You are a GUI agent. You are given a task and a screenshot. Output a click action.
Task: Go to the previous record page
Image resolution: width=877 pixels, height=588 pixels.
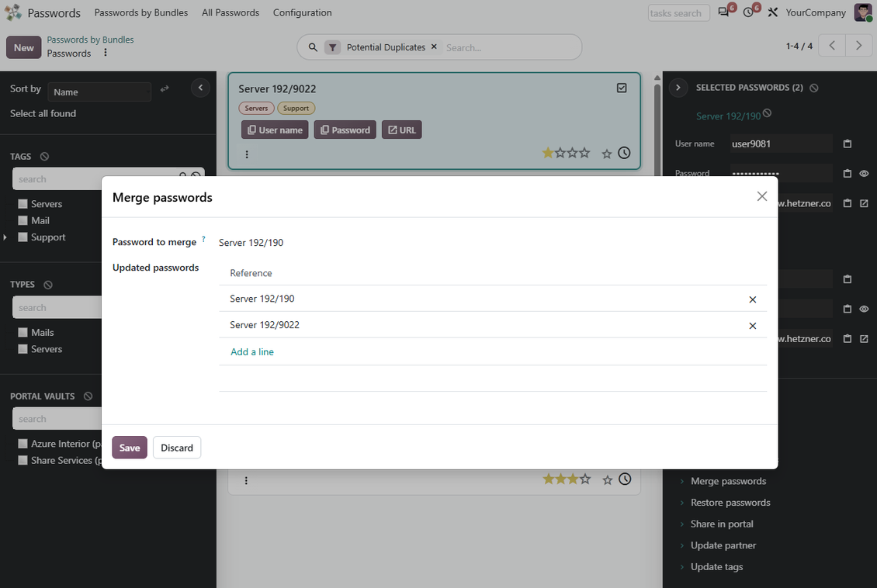click(832, 46)
